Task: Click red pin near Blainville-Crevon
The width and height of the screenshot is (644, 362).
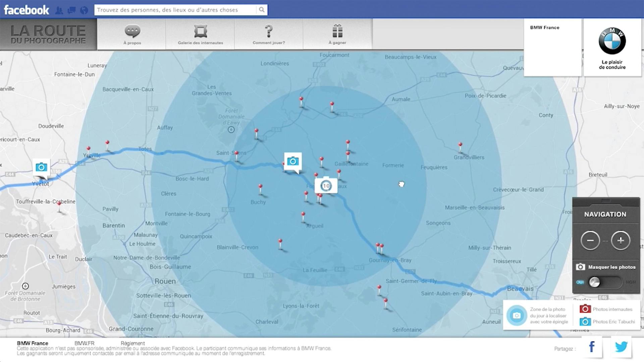Action: 280,244
